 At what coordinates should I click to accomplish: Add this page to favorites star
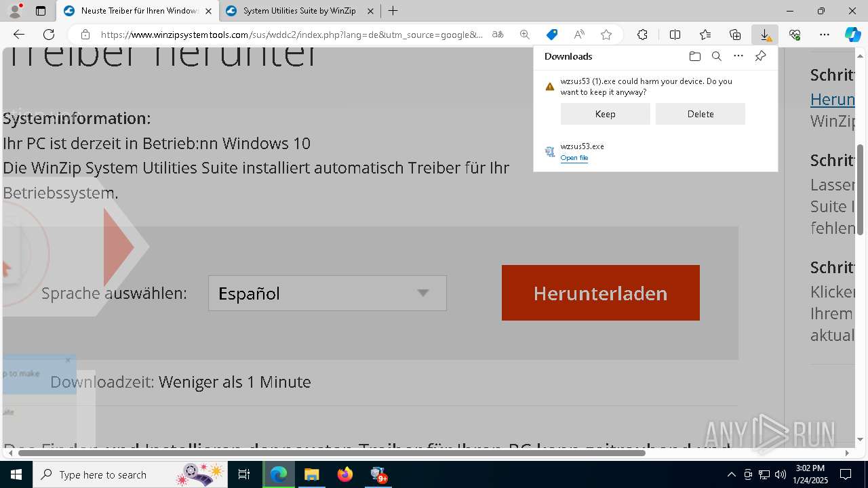click(606, 35)
